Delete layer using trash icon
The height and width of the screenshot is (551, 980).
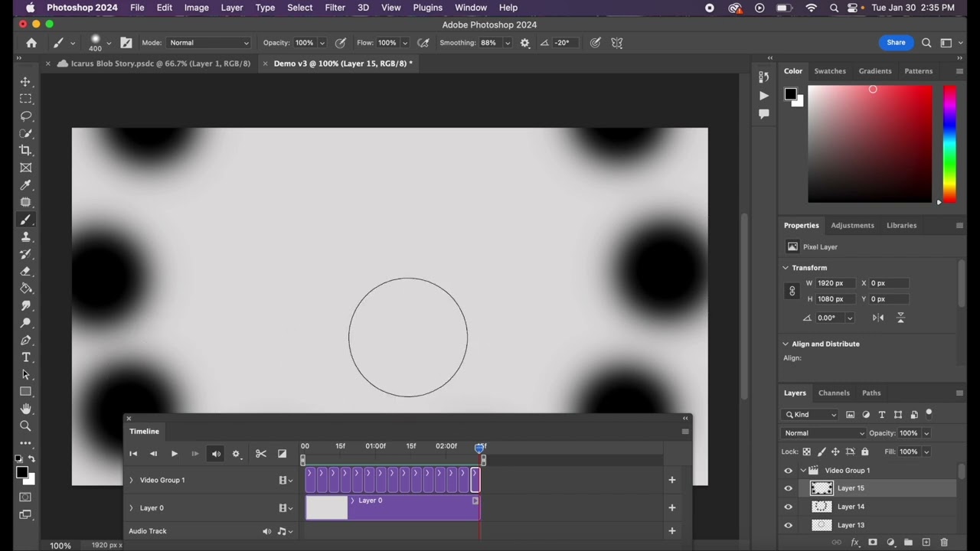[944, 543]
